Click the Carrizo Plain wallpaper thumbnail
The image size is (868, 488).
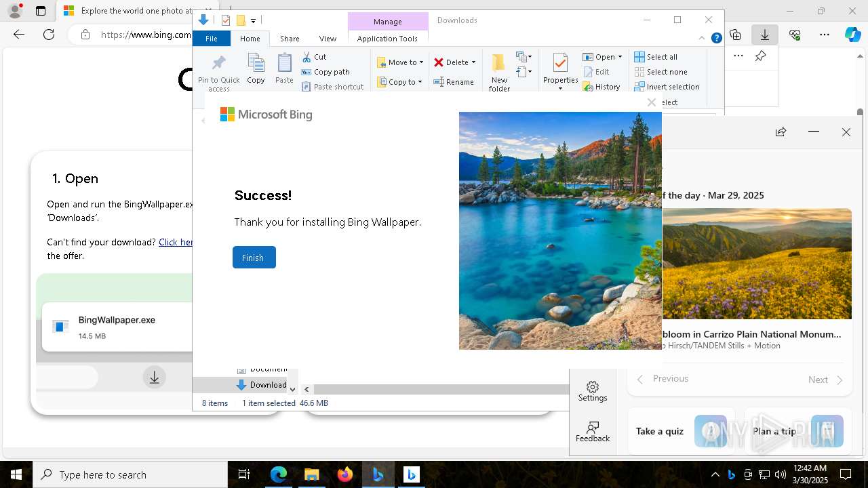(757, 264)
